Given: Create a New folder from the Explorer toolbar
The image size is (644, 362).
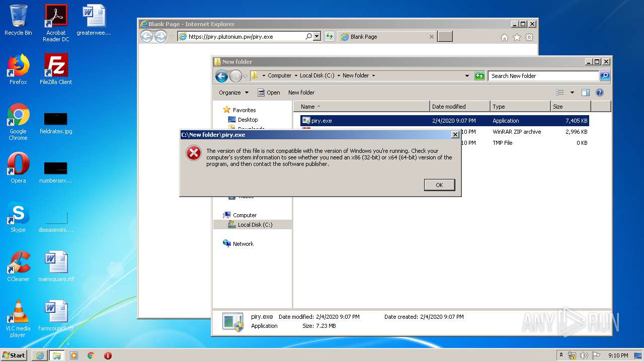Looking at the screenshot, I should click(x=301, y=93).
